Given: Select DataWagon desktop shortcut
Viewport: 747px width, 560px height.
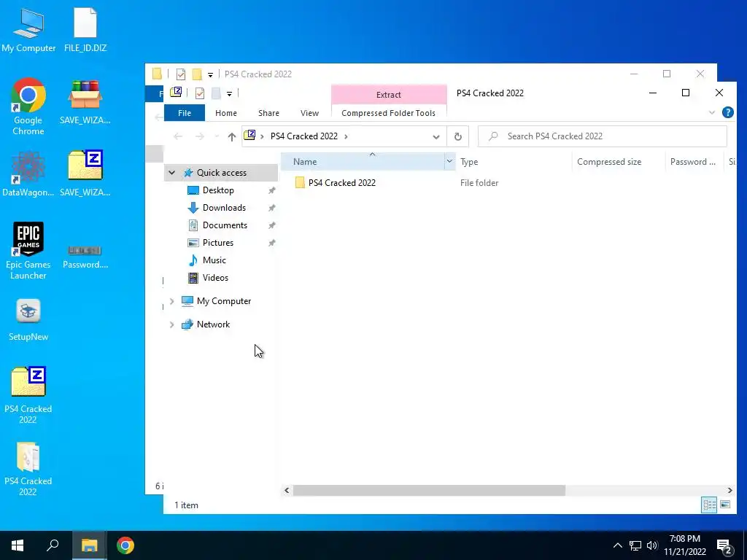Looking at the screenshot, I should (x=28, y=174).
